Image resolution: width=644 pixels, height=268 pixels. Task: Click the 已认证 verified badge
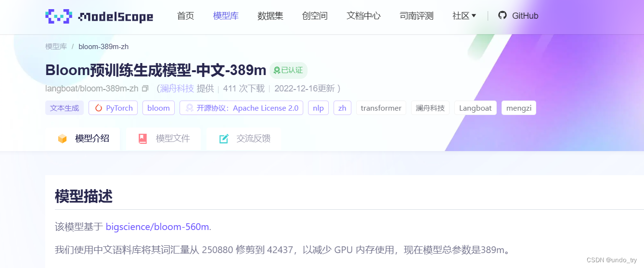pyautogui.click(x=288, y=70)
